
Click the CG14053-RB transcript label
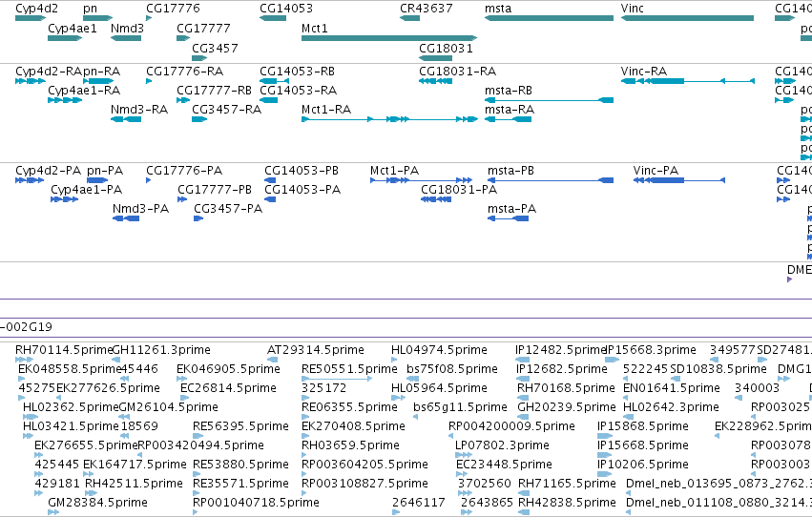(x=298, y=71)
